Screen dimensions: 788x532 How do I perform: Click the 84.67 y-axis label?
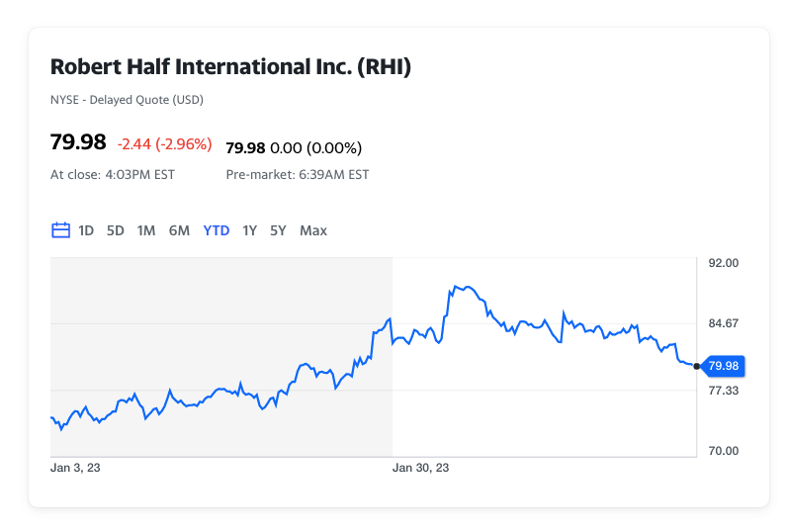click(724, 323)
